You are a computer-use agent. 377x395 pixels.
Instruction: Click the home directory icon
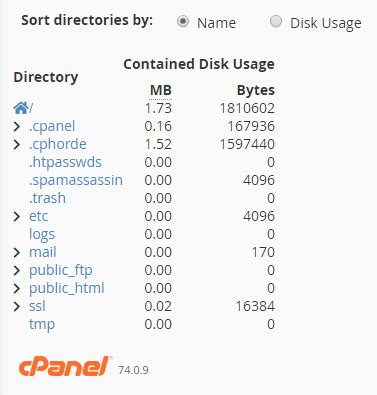pos(21,108)
